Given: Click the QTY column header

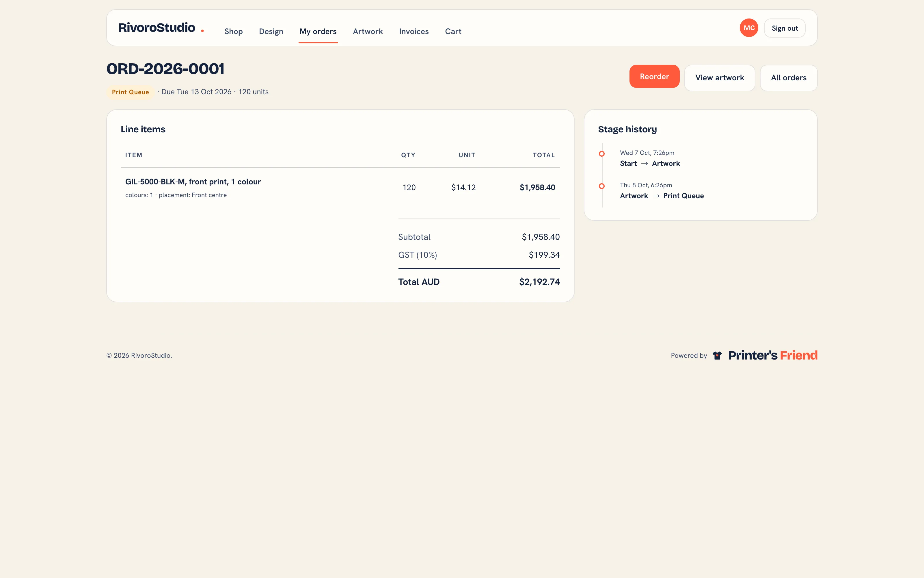Looking at the screenshot, I should pyautogui.click(x=408, y=155).
